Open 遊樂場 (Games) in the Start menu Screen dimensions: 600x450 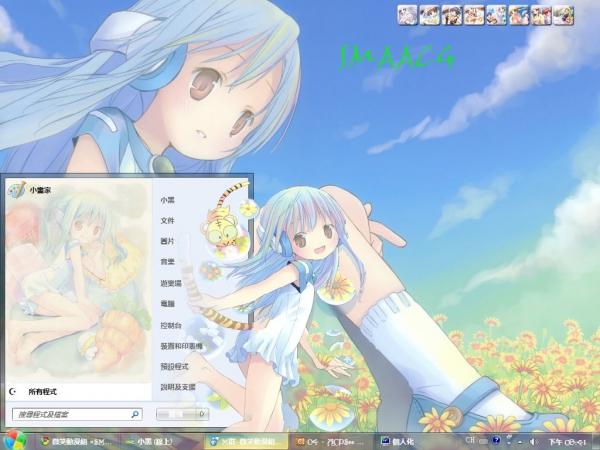pyautogui.click(x=171, y=284)
